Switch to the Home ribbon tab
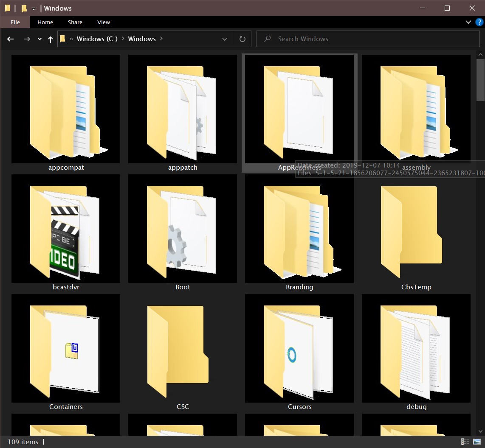Screen dimensions: 485x448 (45, 22)
